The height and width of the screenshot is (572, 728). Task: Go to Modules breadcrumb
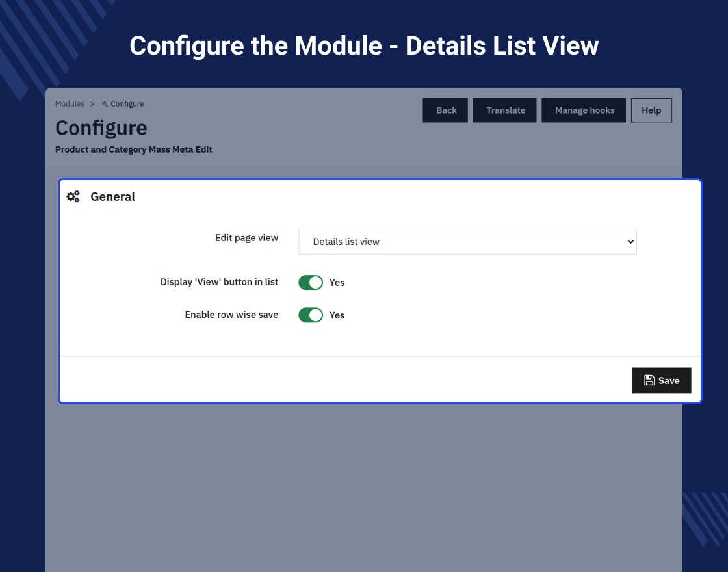(x=70, y=103)
